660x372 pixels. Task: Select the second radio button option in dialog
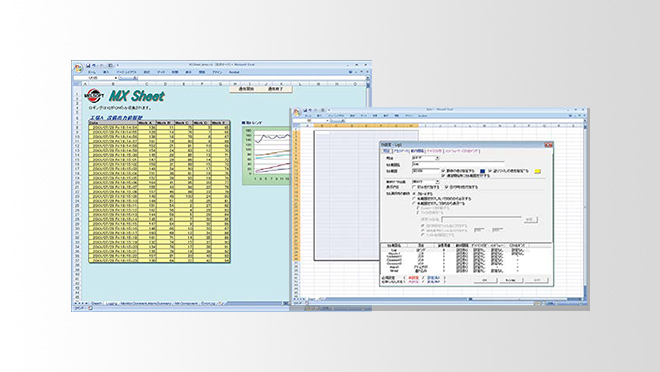coord(414,198)
